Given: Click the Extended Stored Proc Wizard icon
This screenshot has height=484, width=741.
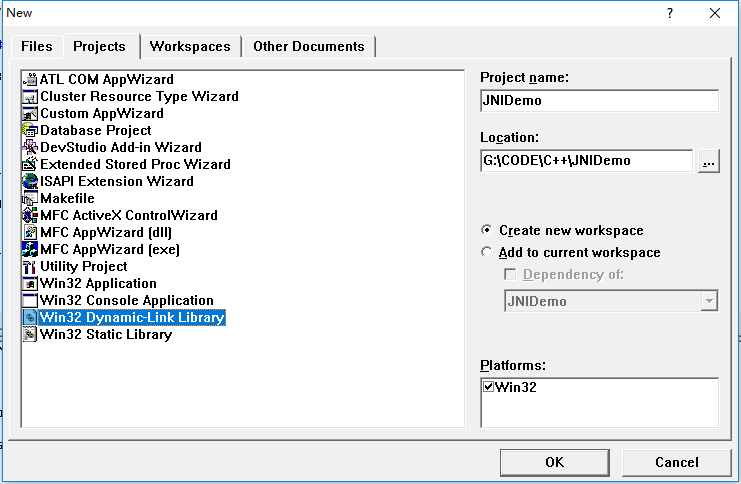Looking at the screenshot, I should tap(30, 164).
